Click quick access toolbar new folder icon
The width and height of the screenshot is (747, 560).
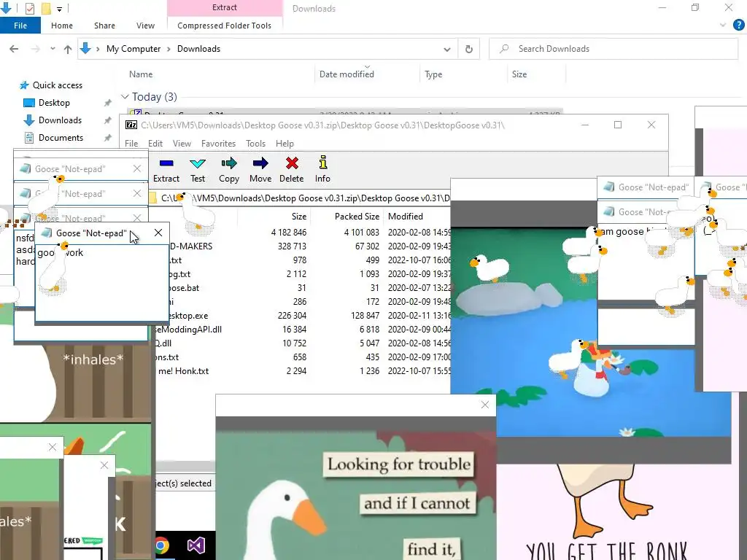click(46, 8)
